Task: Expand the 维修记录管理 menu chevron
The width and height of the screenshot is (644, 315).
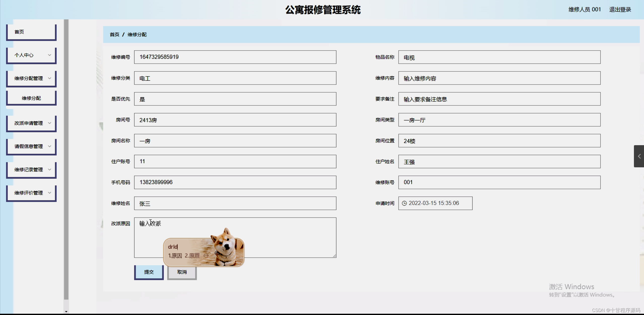Action: point(50,170)
